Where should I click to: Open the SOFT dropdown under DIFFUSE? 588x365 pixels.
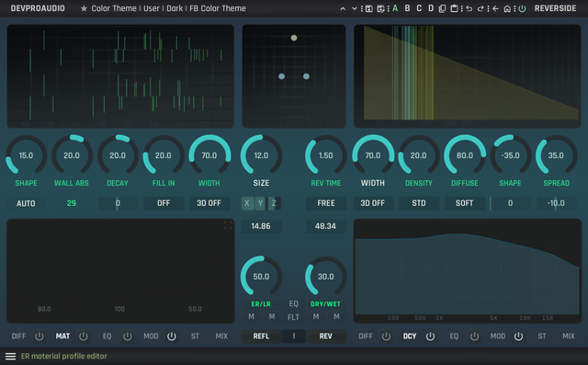[x=464, y=203]
